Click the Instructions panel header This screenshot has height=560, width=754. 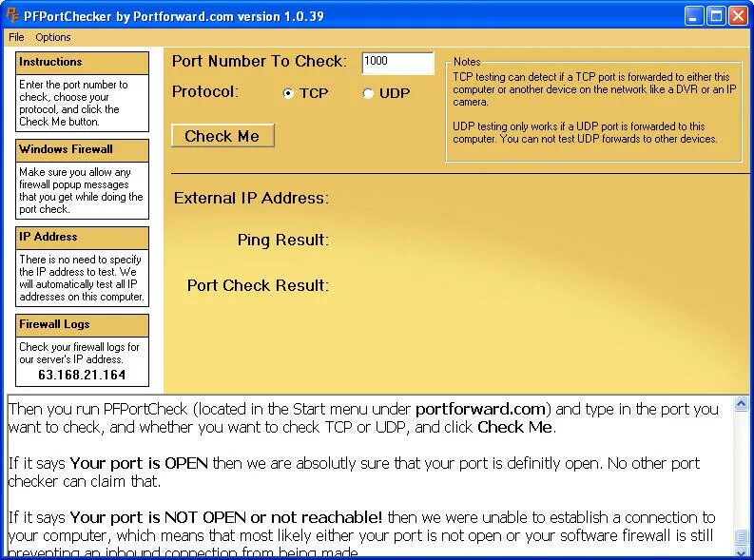click(82, 63)
